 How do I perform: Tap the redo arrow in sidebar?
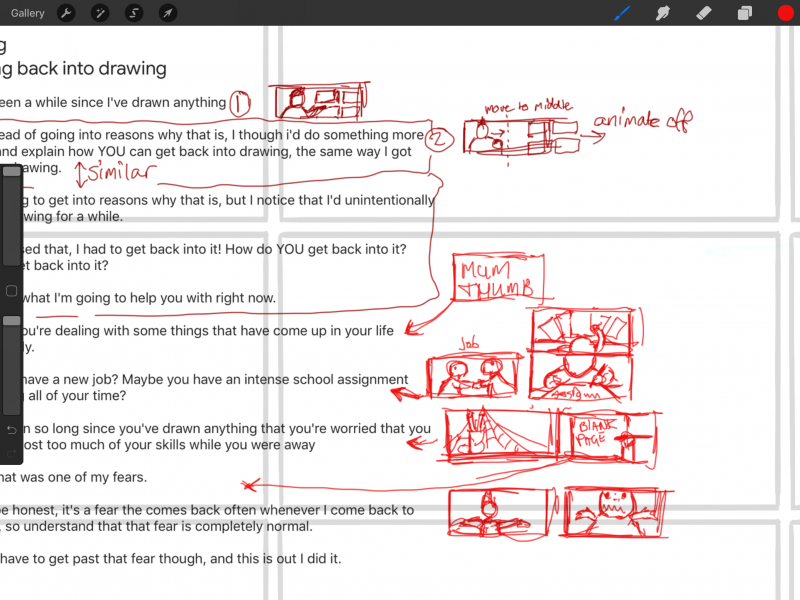coord(11,455)
